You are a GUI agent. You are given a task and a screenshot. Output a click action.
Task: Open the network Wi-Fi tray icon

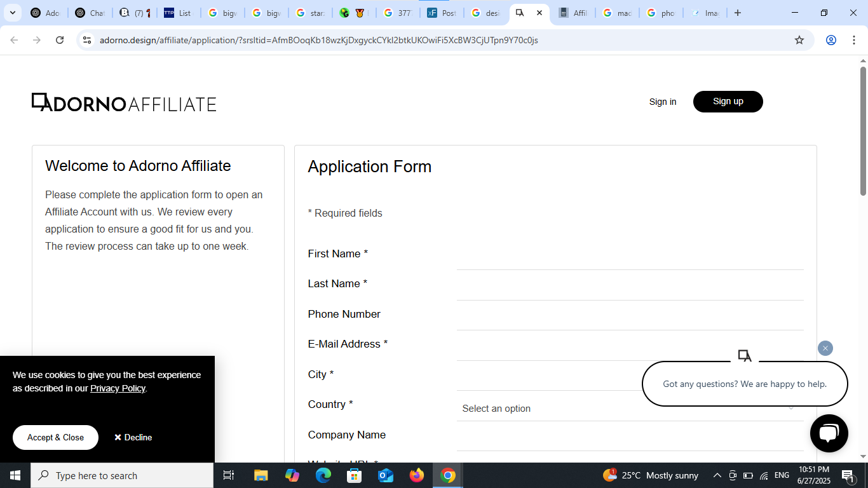[x=764, y=475]
